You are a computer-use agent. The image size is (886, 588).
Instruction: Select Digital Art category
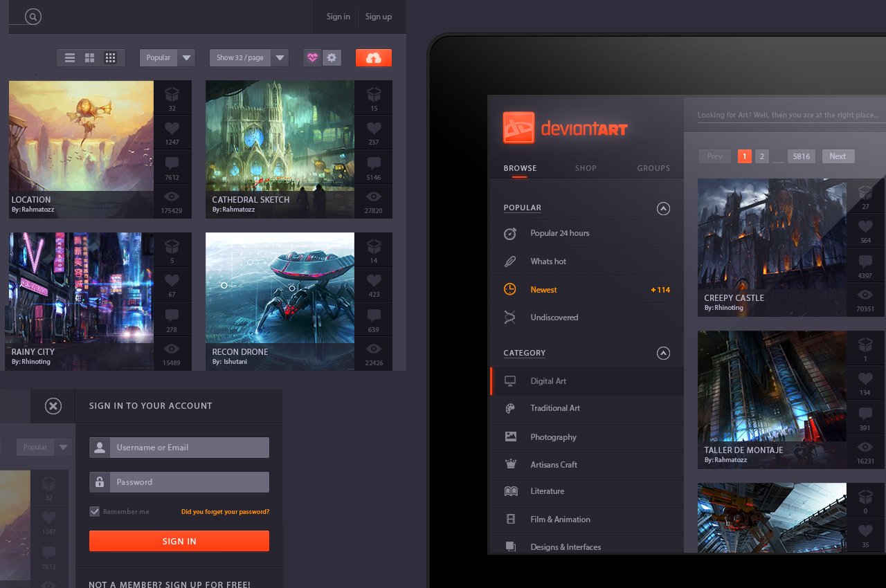click(548, 381)
